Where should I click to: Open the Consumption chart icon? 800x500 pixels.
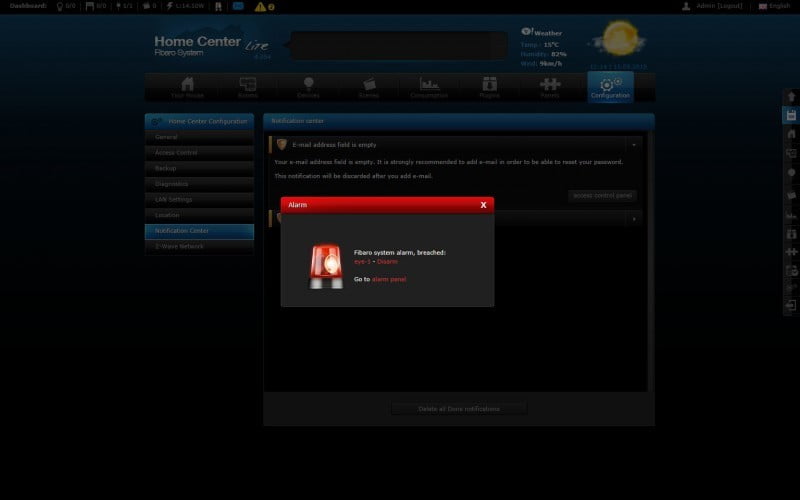[429, 87]
